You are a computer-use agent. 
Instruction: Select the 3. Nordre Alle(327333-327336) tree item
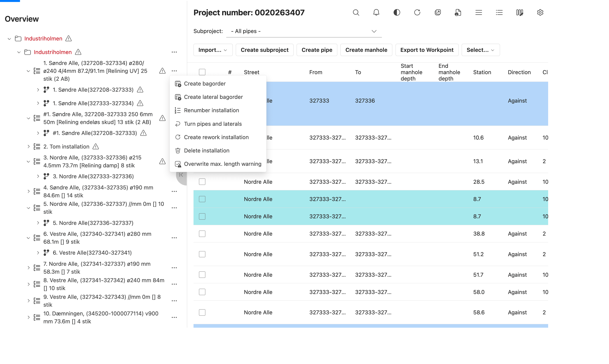(x=93, y=176)
